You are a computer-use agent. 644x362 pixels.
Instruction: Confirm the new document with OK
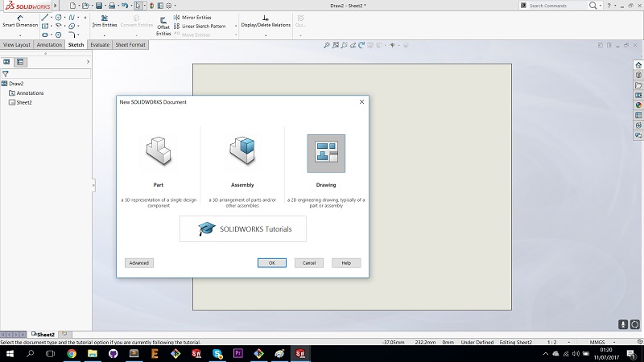(272, 263)
